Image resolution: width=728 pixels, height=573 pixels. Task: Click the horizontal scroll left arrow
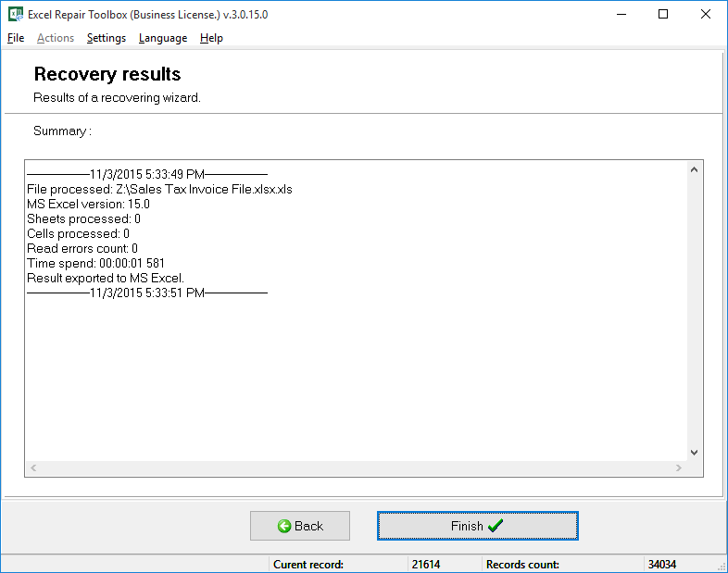(x=33, y=467)
